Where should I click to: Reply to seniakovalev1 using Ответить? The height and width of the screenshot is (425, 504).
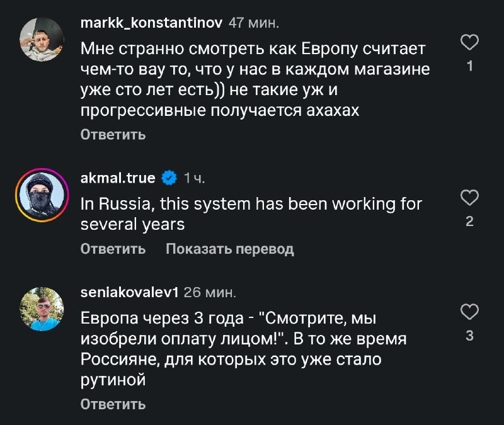click(113, 404)
